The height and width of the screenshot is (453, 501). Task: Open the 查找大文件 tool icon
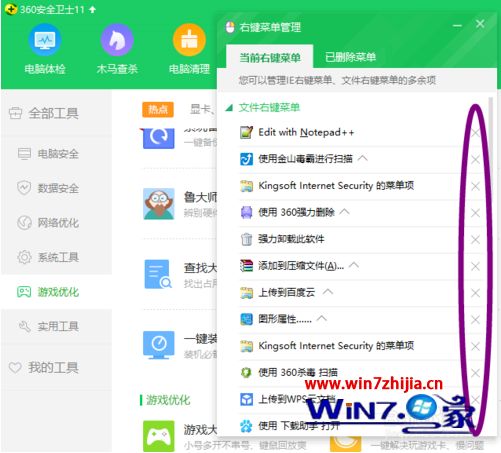[159, 274]
